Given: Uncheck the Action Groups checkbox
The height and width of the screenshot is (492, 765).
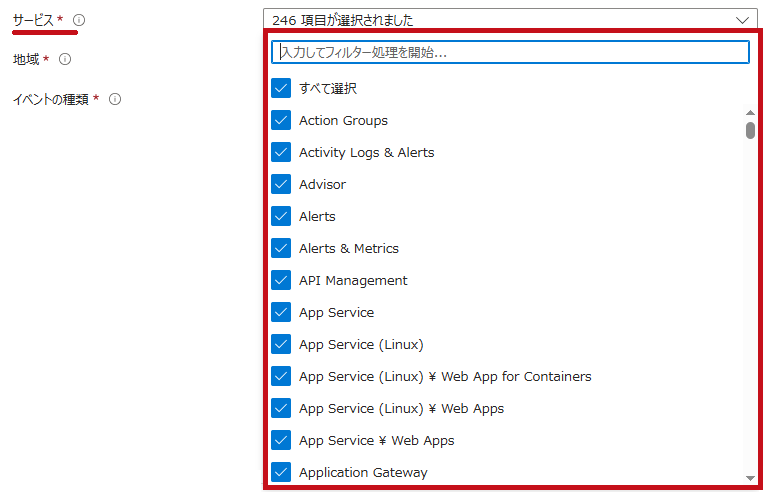Looking at the screenshot, I should pos(281,121).
